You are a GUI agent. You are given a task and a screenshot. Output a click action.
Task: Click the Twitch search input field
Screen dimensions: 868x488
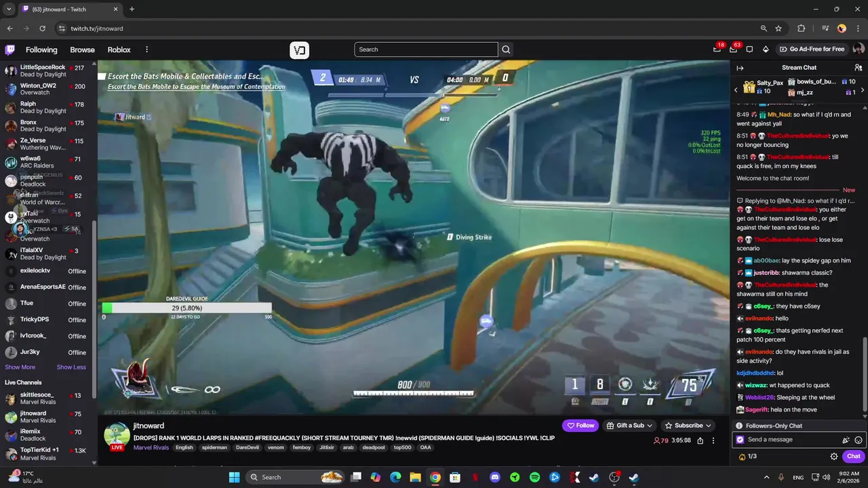click(x=426, y=49)
